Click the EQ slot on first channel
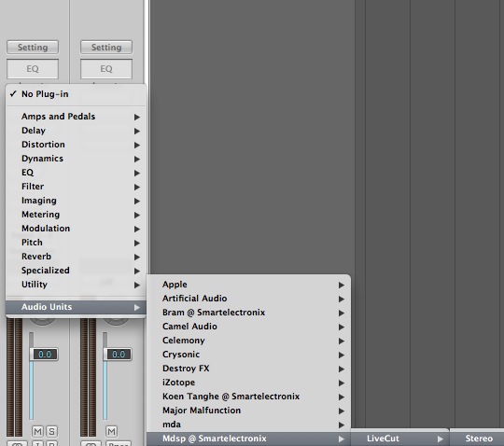This screenshot has height=446, width=504. pyautogui.click(x=33, y=69)
